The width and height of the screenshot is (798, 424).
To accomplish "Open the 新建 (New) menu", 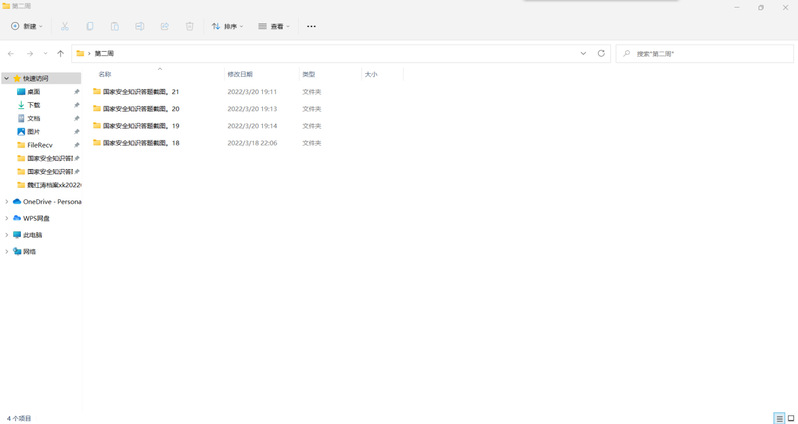I will click(26, 26).
